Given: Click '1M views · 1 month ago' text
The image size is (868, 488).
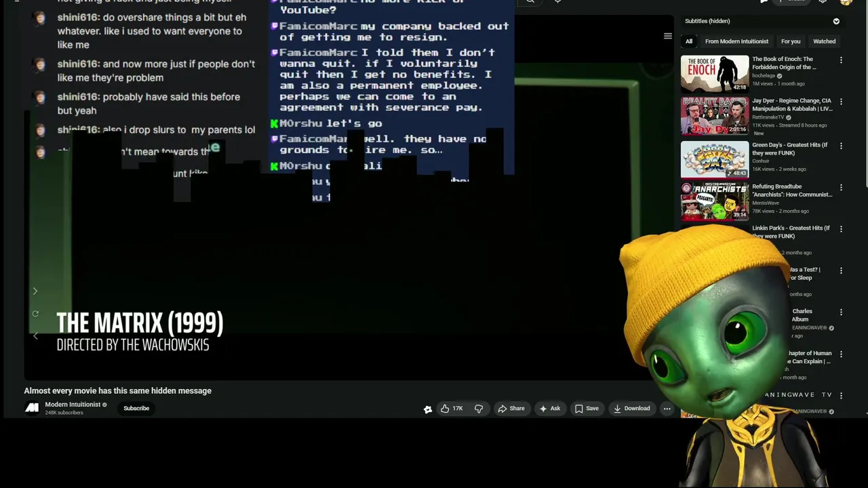Looking at the screenshot, I should (x=778, y=84).
